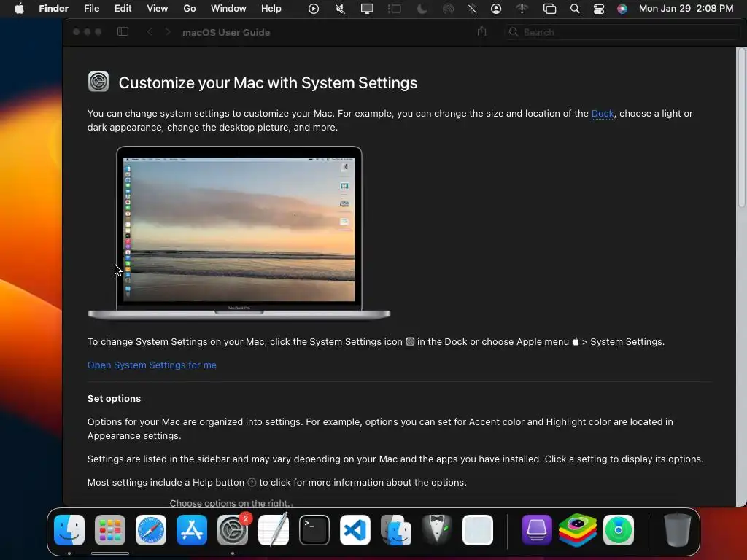
Task: Open TextEdit from the Dock
Action: [274, 529]
